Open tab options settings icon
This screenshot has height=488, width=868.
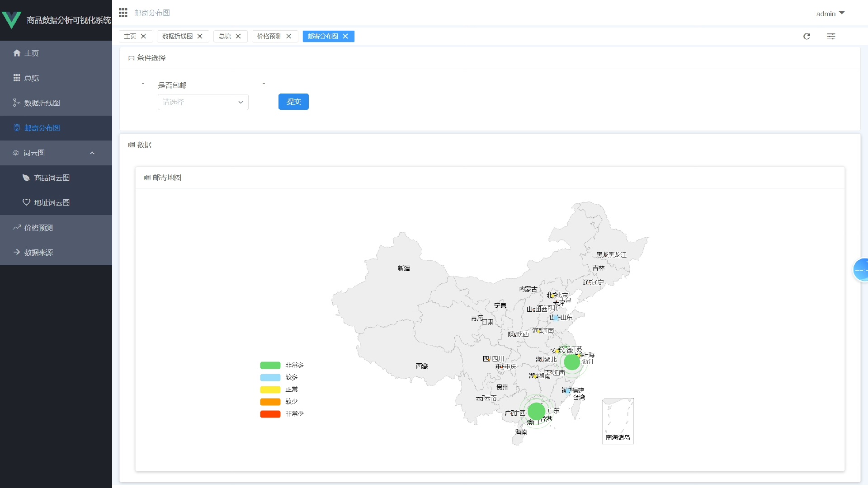(x=831, y=36)
